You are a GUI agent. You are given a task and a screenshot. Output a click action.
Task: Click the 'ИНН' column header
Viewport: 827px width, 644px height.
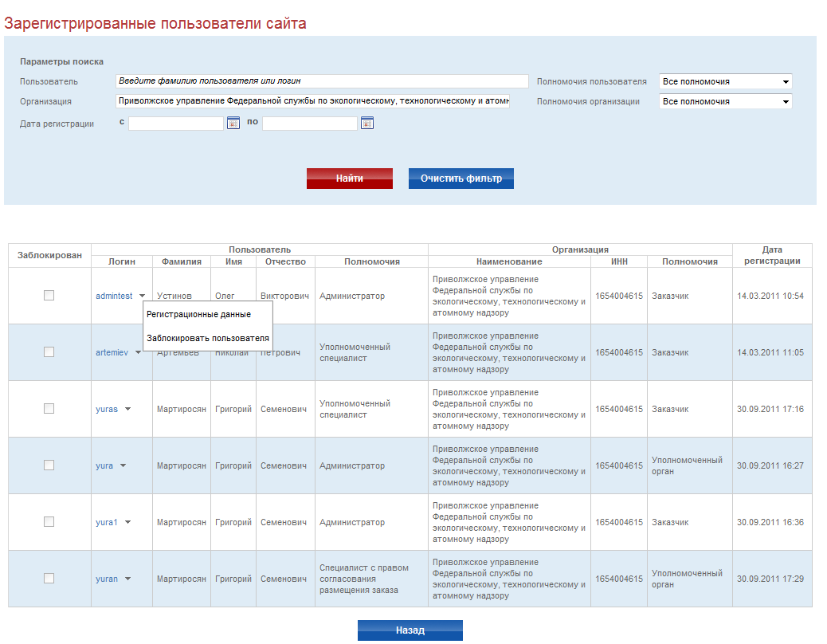(x=619, y=261)
